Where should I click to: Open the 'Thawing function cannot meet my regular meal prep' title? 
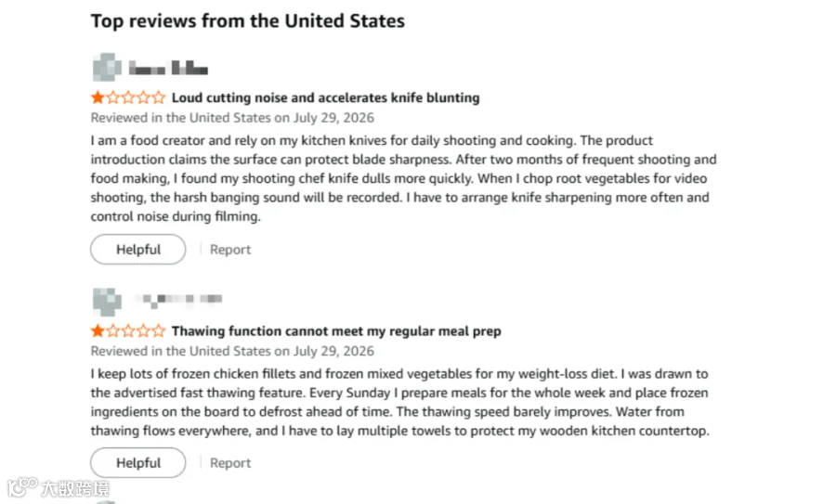[x=336, y=330]
